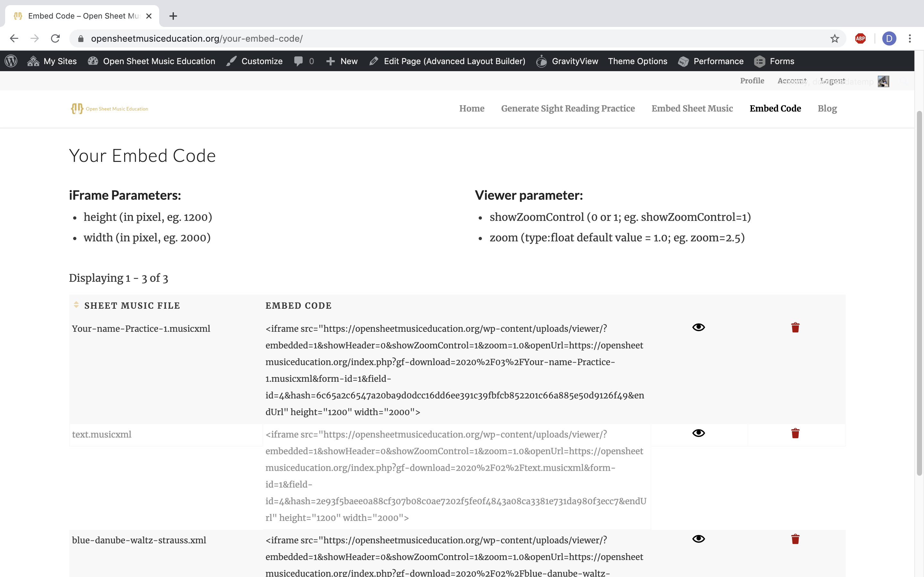The height and width of the screenshot is (577, 924).
Task: Open the WordPress logo menu
Action: (11, 61)
